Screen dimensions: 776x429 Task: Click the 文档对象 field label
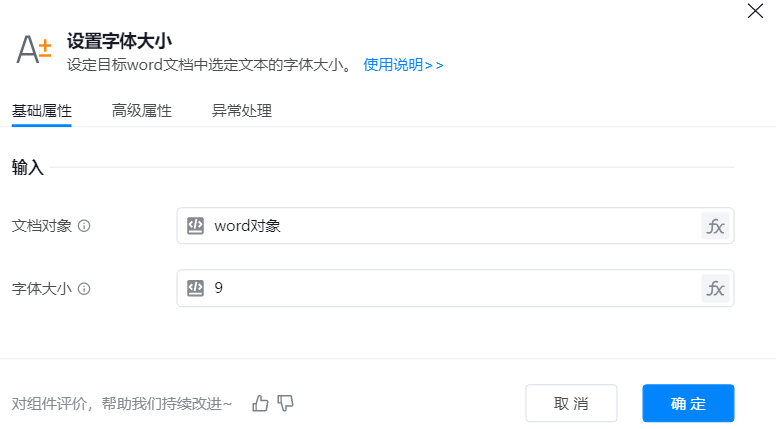click(x=41, y=226)
